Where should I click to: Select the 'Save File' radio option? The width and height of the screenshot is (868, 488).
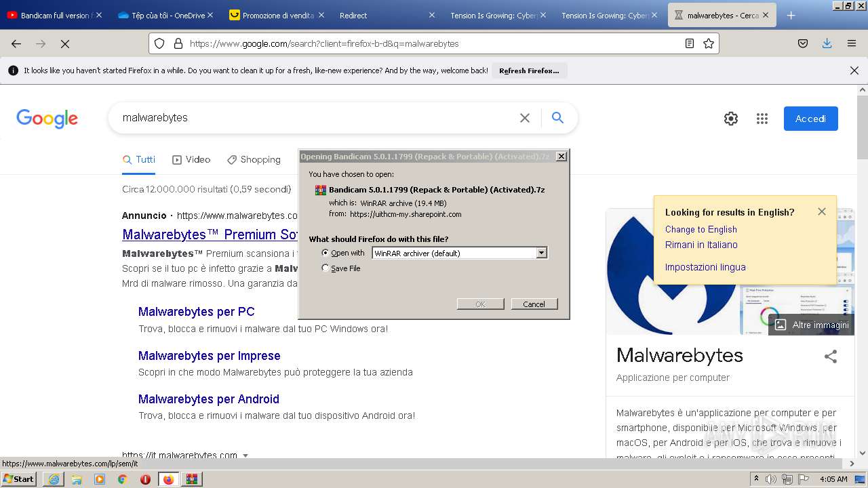(325, 268)
